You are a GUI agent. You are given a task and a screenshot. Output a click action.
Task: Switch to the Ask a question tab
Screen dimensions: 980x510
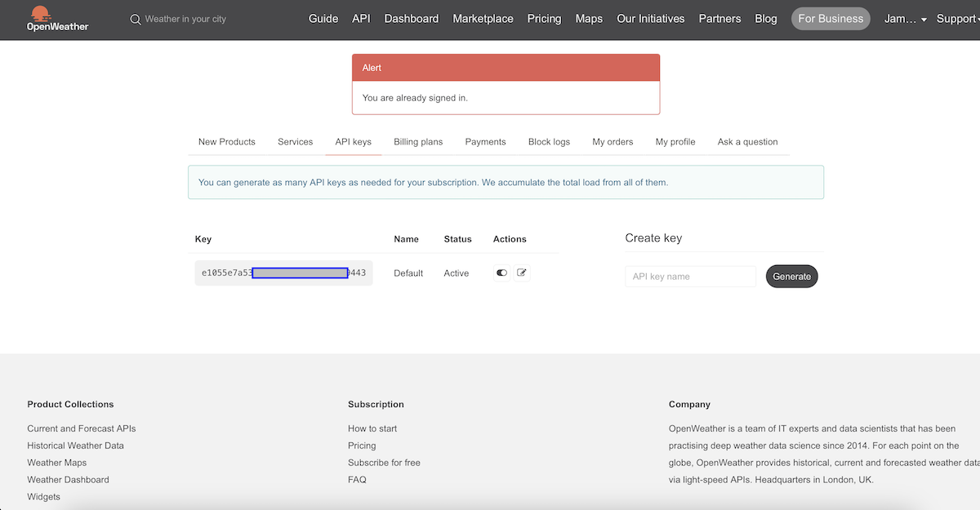(748, 142)
